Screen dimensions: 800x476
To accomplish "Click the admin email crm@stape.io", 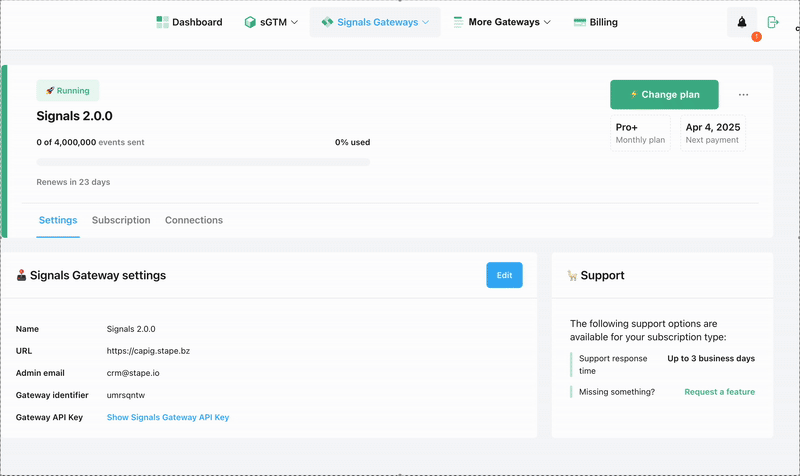I will [133, 373].
